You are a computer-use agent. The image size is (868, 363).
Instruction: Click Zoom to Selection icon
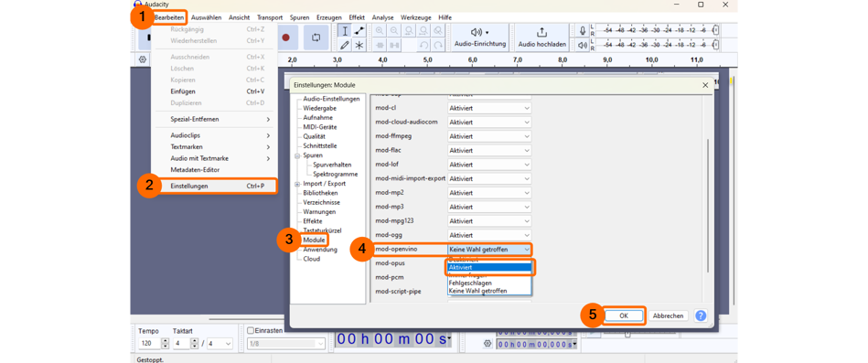[409, 31]
